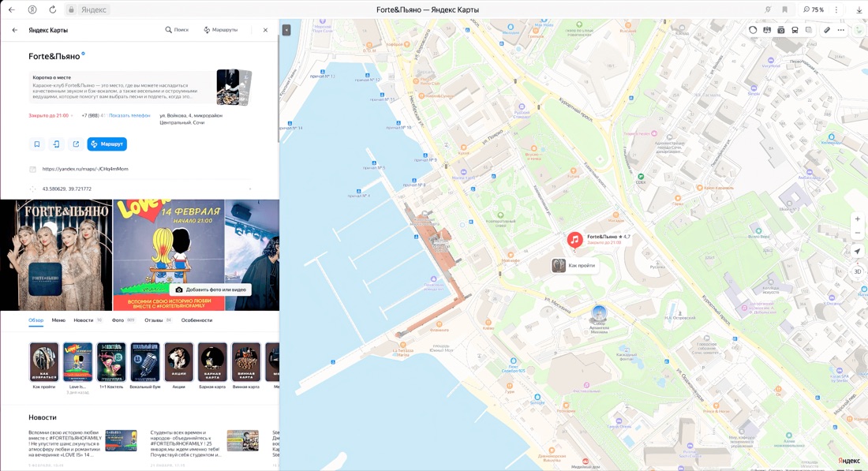Go back with the browser back arrow
Screen dimensions: 868x471
pyautogui.click(x=12, y=9)
